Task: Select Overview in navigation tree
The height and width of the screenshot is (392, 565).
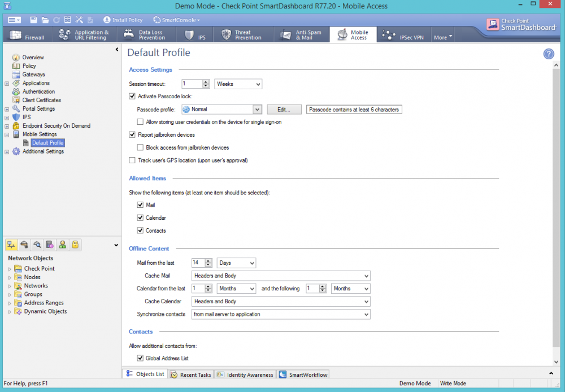Action: [33, 57]
